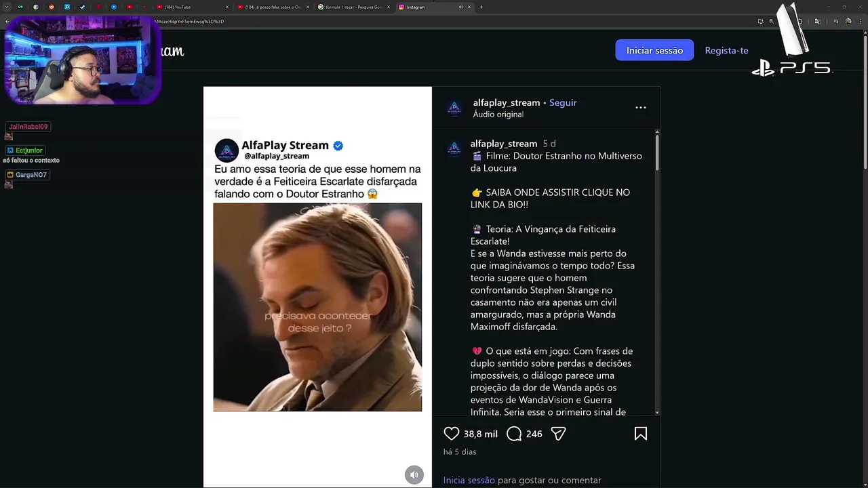Click the URL text in address bar

pyautogui.click(x=189, y=21)
